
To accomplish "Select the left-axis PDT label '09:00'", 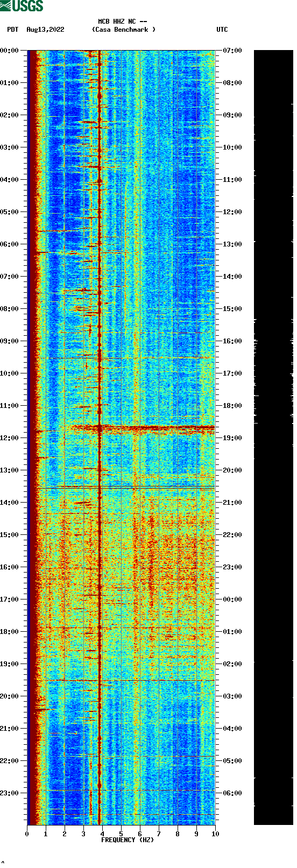I will pyautogui.click(x=9, y=341).
